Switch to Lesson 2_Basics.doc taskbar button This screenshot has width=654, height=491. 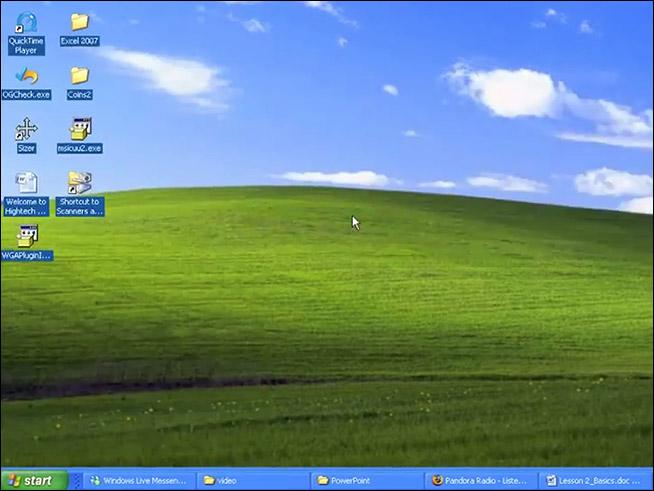[596, 481]
